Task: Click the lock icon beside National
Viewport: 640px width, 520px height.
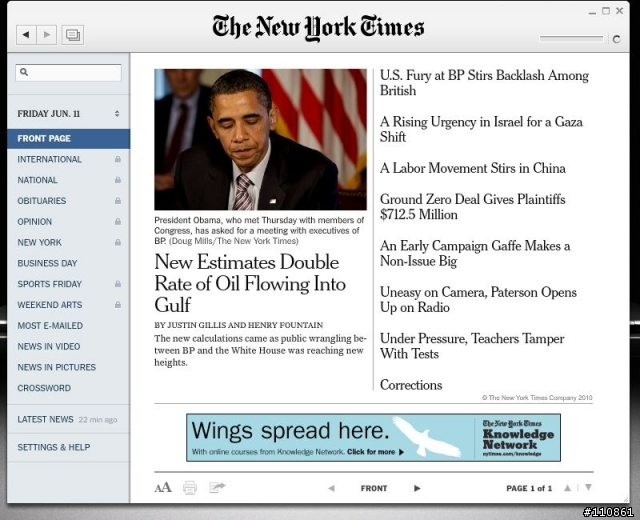Action: 118,180
